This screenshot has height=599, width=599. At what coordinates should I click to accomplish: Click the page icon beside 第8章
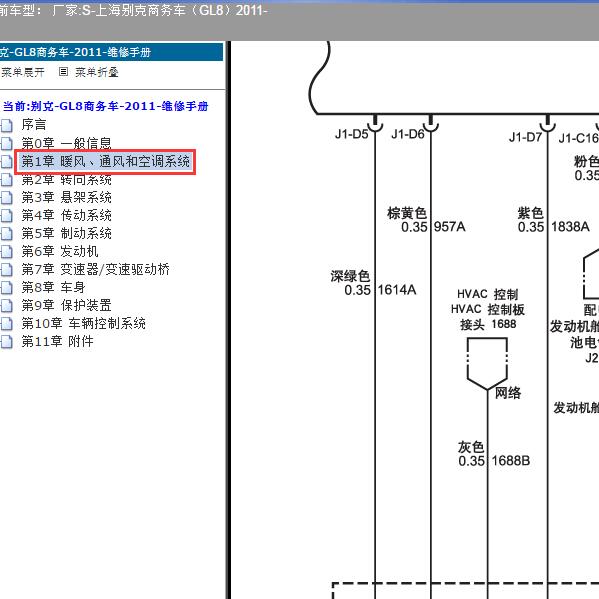6,287
